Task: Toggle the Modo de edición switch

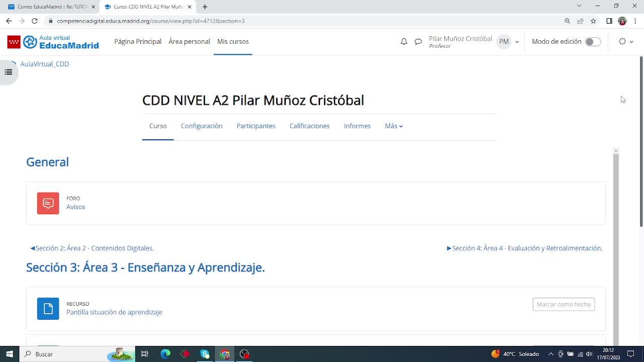Action: [x=593, y=42]
